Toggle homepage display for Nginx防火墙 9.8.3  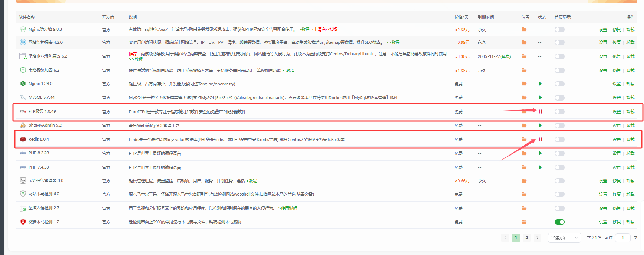[x=559, y=29]
